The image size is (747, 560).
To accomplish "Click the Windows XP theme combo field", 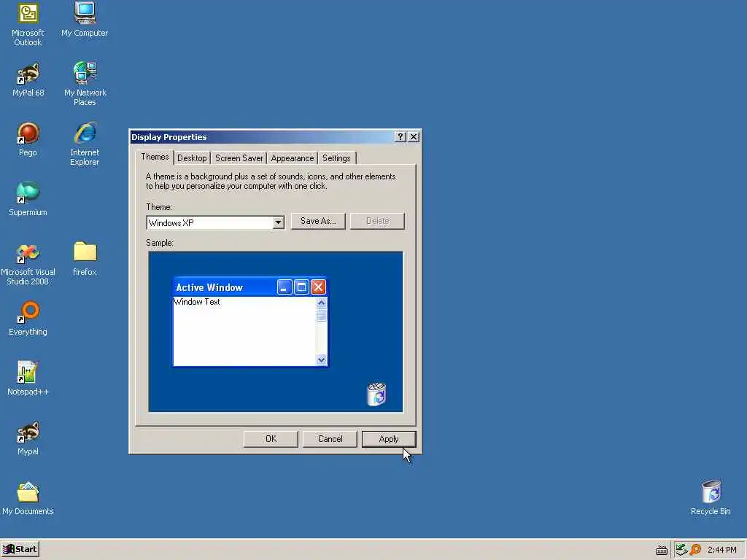I will [x=215, y=222].
